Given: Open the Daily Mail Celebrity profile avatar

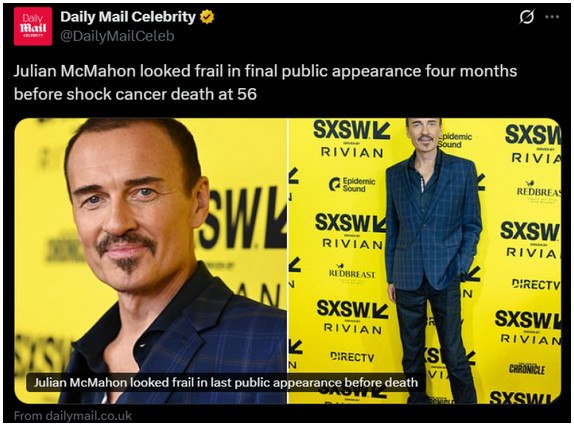Looking at the screenshot, I should coord(33,26).
